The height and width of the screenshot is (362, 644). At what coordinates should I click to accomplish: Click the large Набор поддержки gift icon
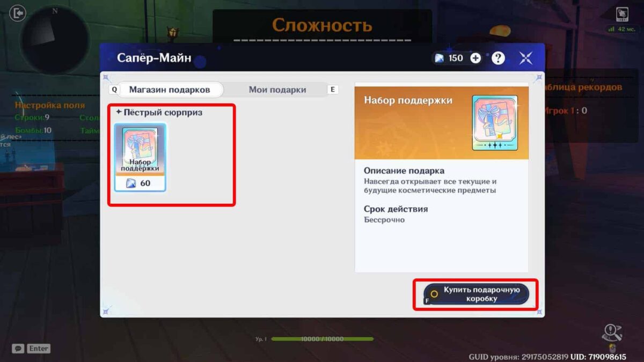(x=495, y=123)
